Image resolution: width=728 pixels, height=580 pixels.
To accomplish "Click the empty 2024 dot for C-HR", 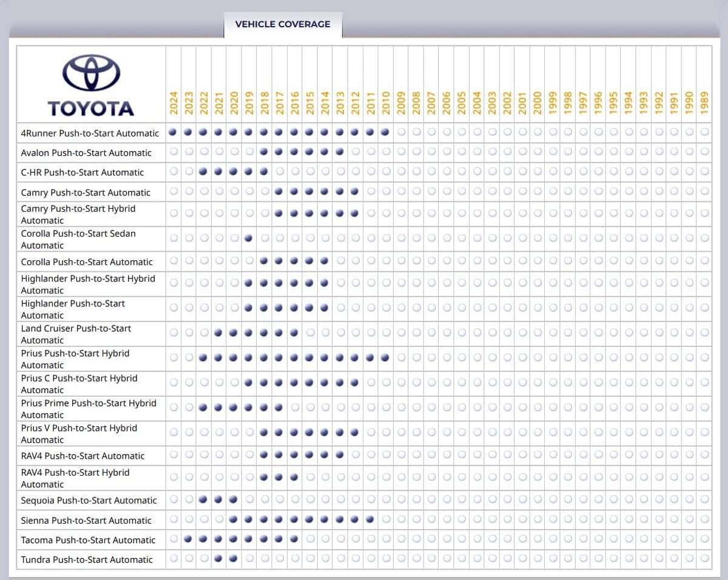I will (x=174, y=172).
